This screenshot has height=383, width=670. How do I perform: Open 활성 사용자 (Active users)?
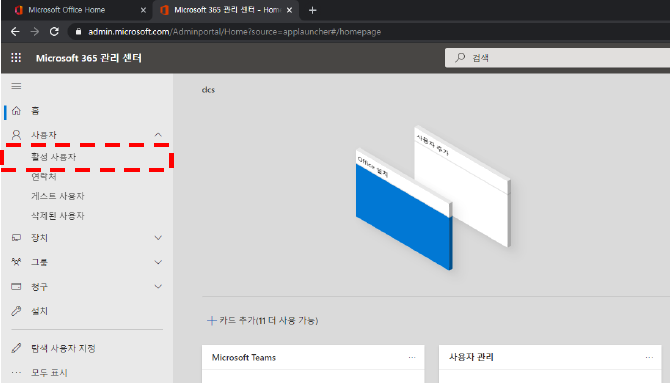click(53, 157)
